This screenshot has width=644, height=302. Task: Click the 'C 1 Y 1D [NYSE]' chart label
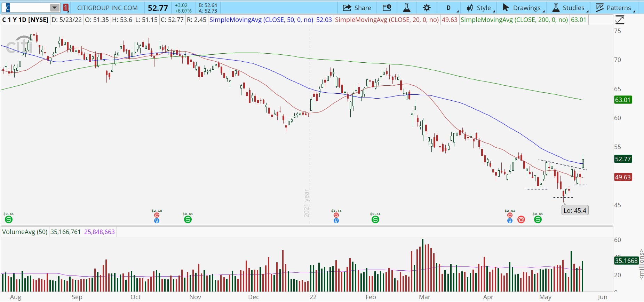[x=25, y=20]
